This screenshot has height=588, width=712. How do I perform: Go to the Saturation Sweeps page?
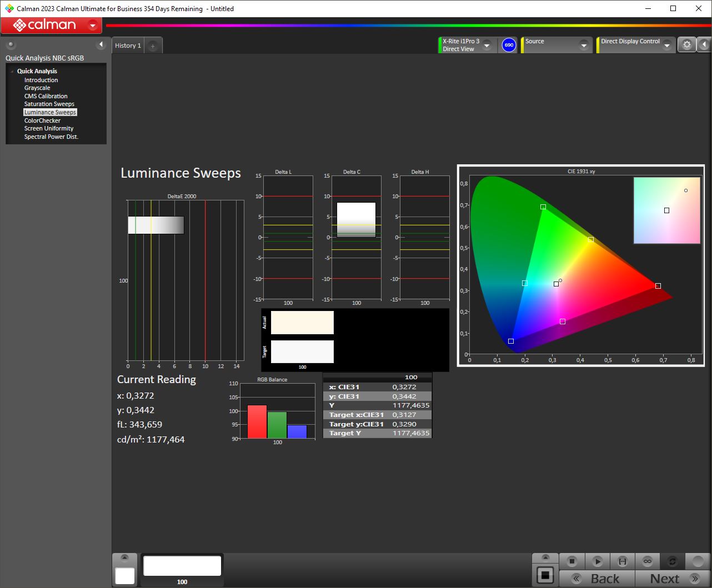coord(49,104)
